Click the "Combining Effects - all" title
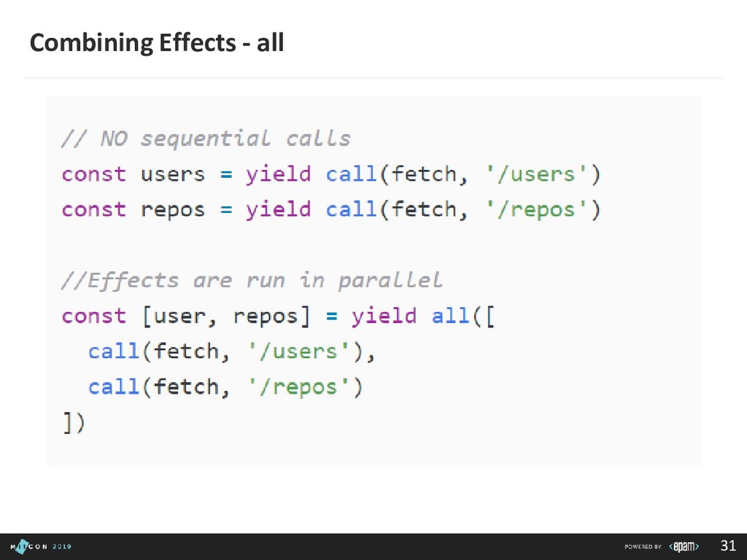This screenshot has width=747, height=560. (157, 43)
